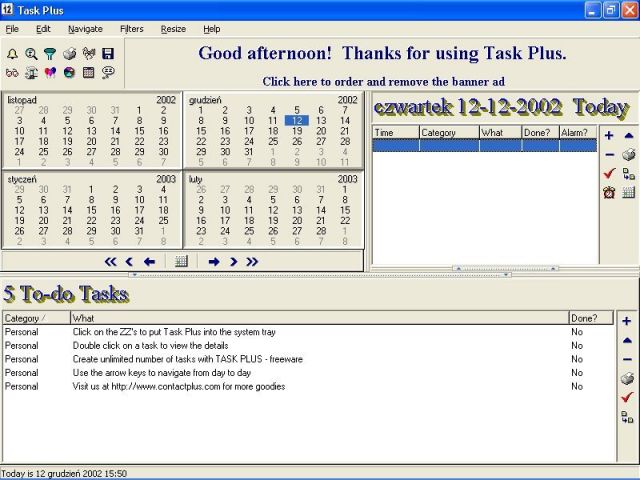This screenshot has width=640, height=480.
Task: Select day 15 in the listopad 2002 calendar
Action: [140, 131]
